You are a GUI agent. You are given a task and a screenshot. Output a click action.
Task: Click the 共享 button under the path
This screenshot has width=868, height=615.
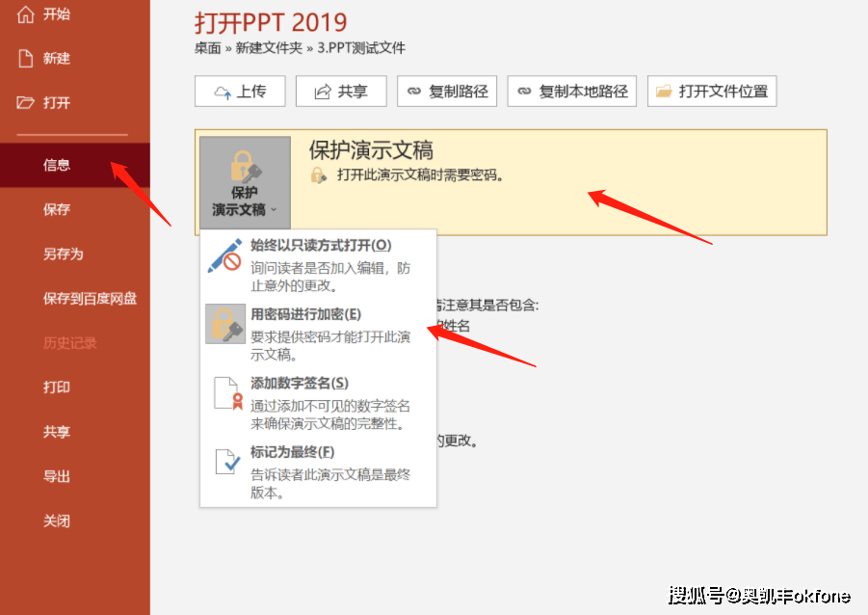tap(341, 92)
